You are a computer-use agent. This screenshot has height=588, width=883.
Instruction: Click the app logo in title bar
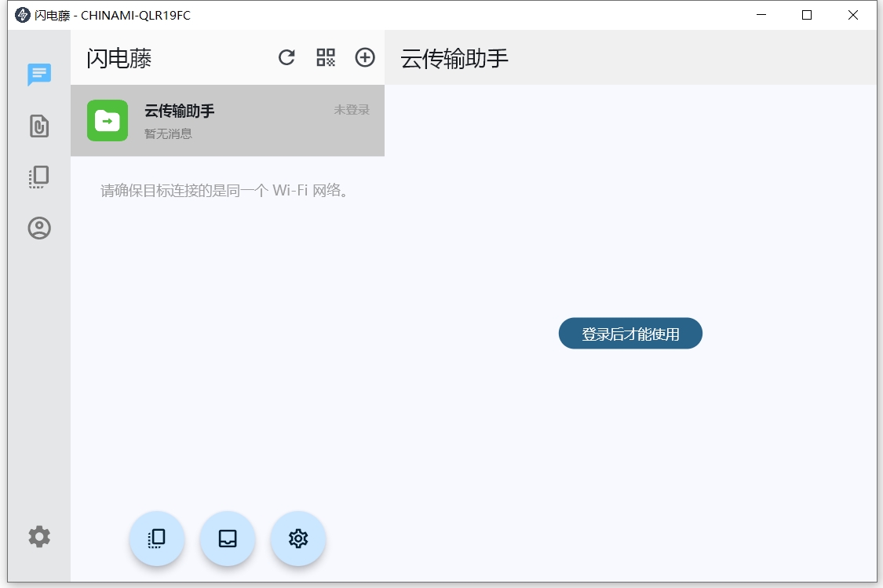coord(23,15)
